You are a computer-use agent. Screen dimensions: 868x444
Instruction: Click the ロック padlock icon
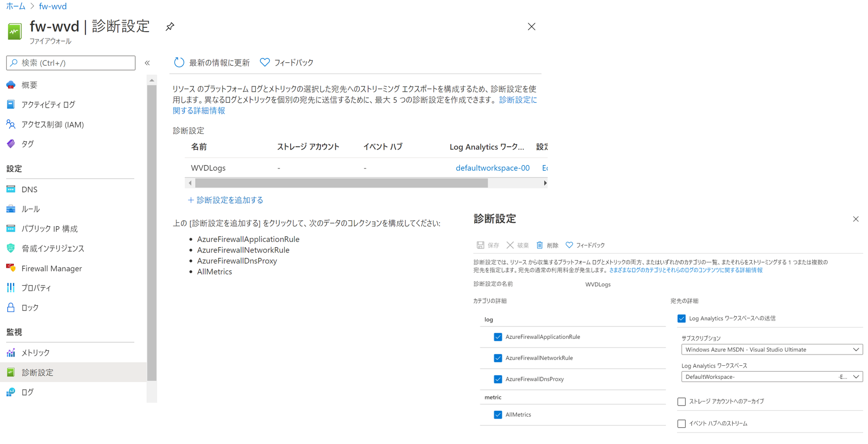click(x=11, y=307)
